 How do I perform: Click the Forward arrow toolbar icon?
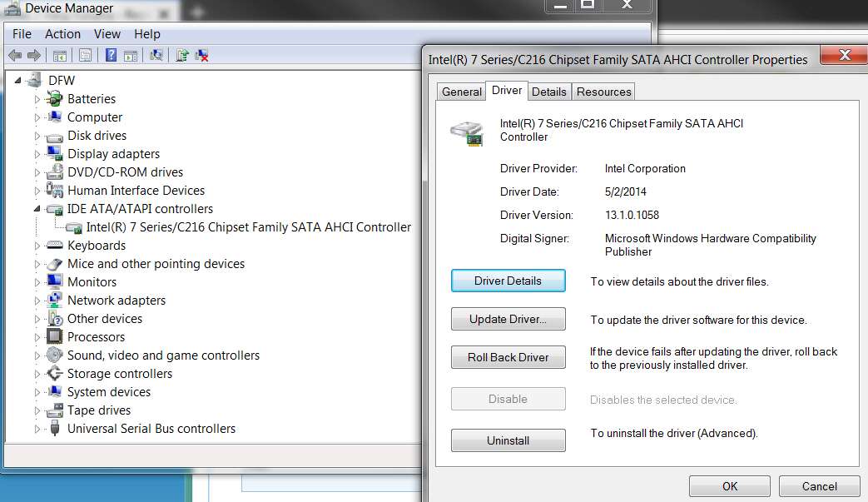point(34,55)
